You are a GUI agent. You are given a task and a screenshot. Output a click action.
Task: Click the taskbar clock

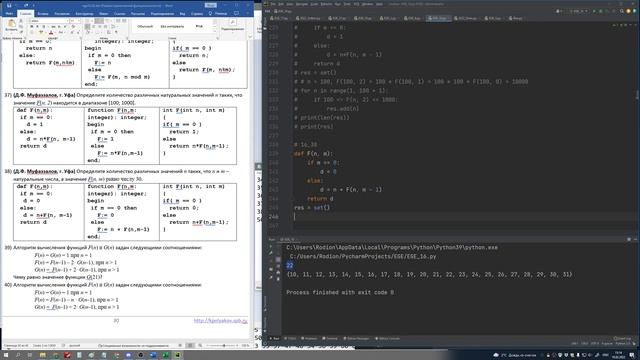tap(618, 355)
